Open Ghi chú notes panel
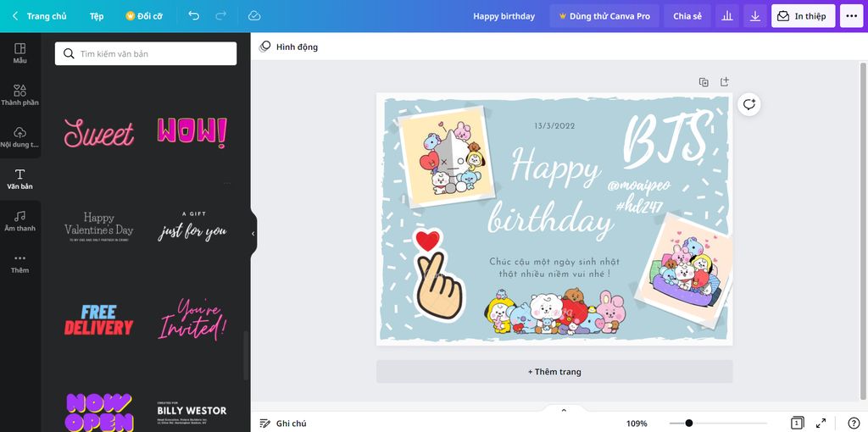The image size is (868, 432). tap(283, 424)
